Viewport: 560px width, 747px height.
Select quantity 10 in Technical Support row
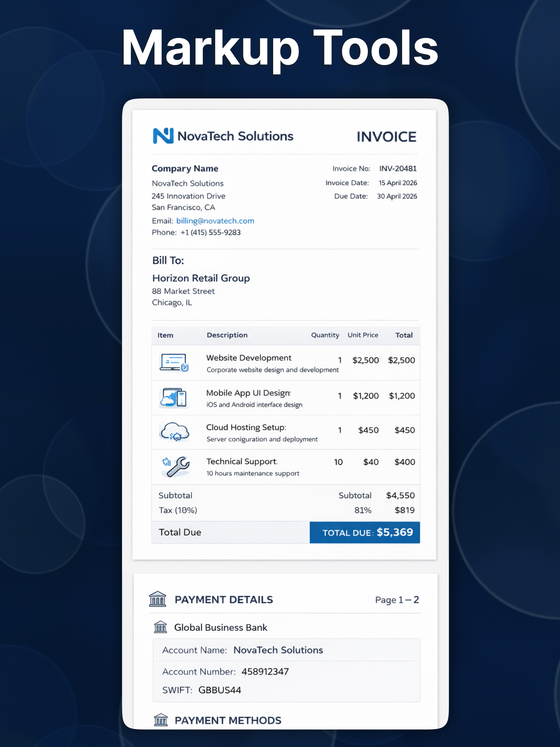point(339,462)
